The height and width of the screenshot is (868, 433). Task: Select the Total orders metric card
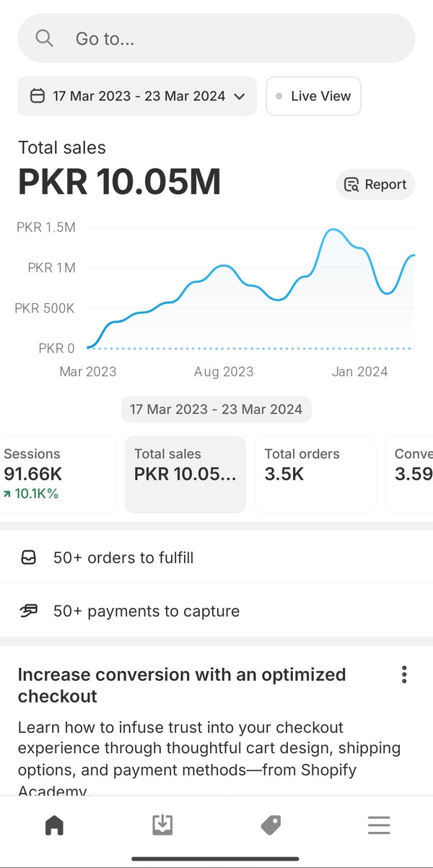(315, 474)
